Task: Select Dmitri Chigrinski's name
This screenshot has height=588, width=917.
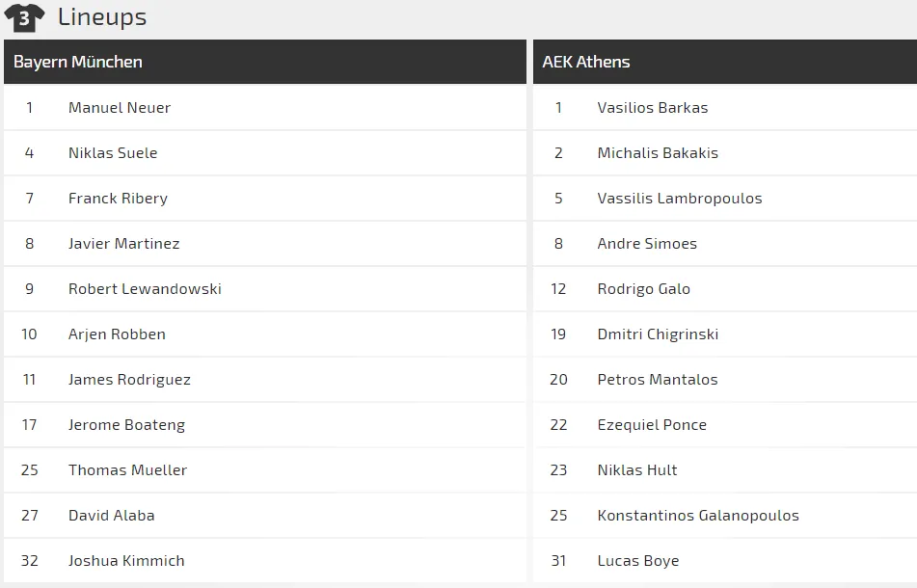Action: point(658,334)
